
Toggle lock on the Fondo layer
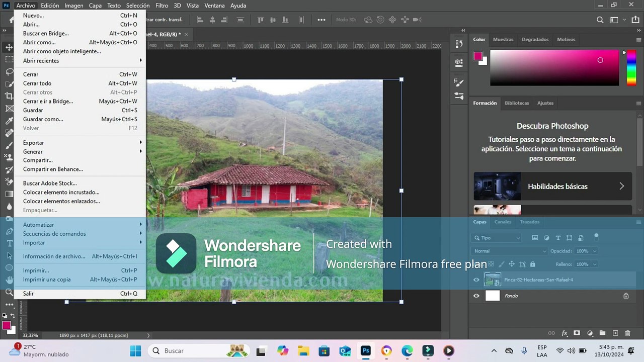[626, 296]
